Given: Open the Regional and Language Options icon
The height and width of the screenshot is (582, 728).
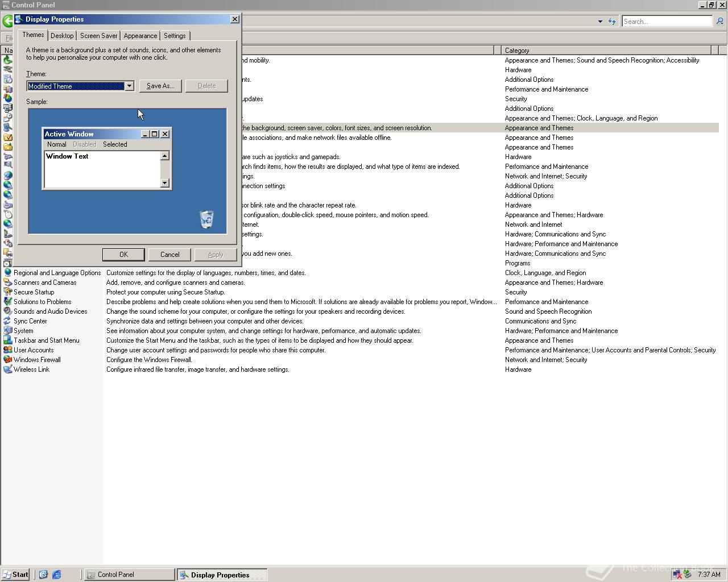Looking at the screenshot, I should (7, 273).
